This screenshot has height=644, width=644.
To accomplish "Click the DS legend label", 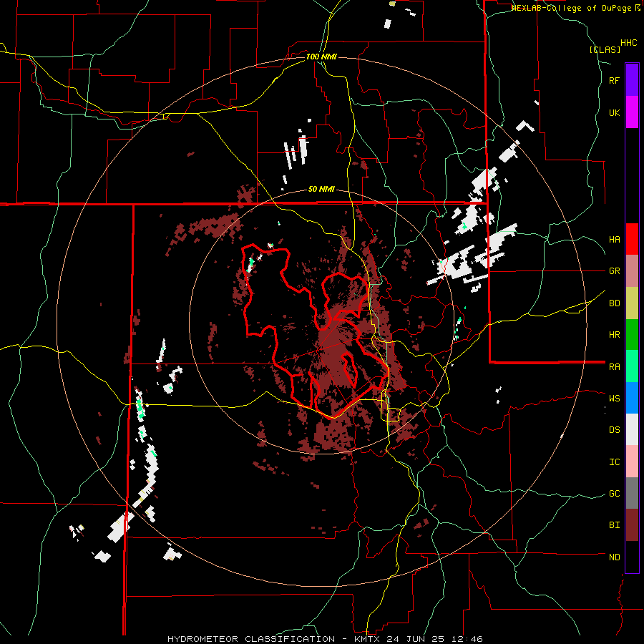I will click(x=614, y=430).
